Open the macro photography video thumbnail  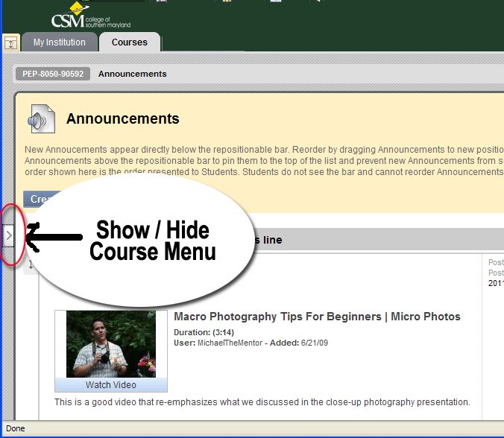111,343
